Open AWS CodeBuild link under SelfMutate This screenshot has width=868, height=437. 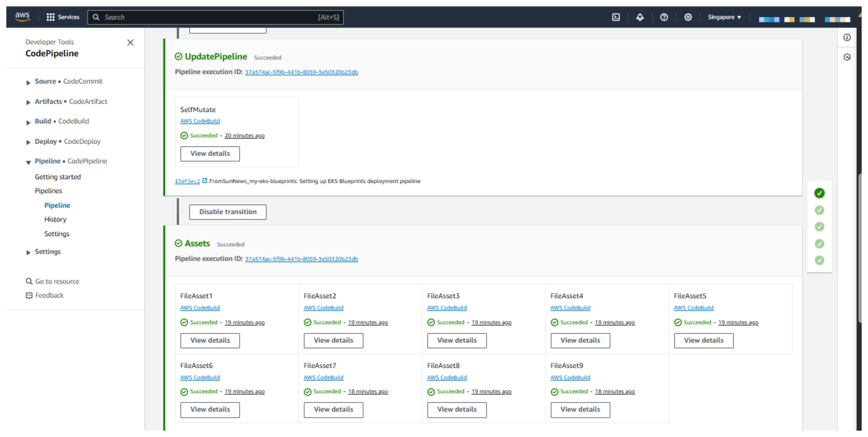click(x=200, y=121)
